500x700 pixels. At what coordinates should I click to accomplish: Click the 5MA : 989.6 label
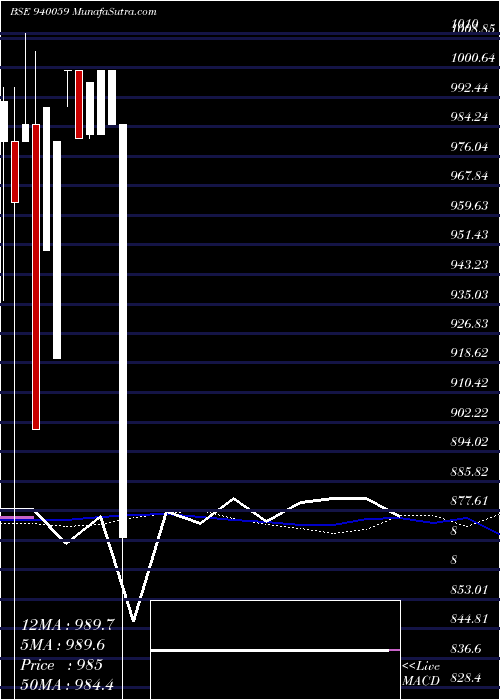pos(65,645)
